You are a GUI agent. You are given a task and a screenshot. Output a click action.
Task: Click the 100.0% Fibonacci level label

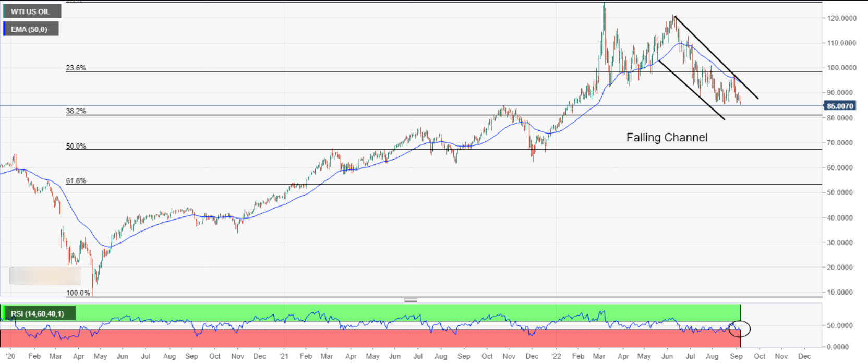coord(78,293)
